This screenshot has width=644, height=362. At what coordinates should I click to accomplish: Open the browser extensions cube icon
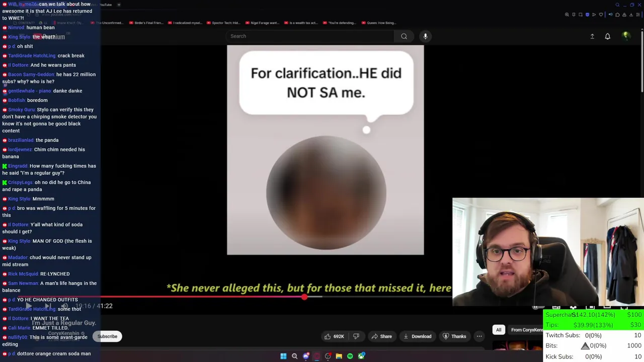coord(617,15)
